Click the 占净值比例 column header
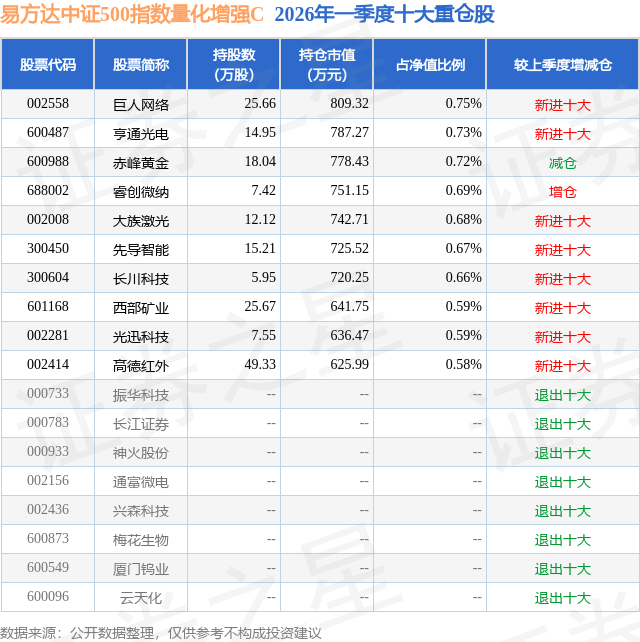 [x=430, y=64]
